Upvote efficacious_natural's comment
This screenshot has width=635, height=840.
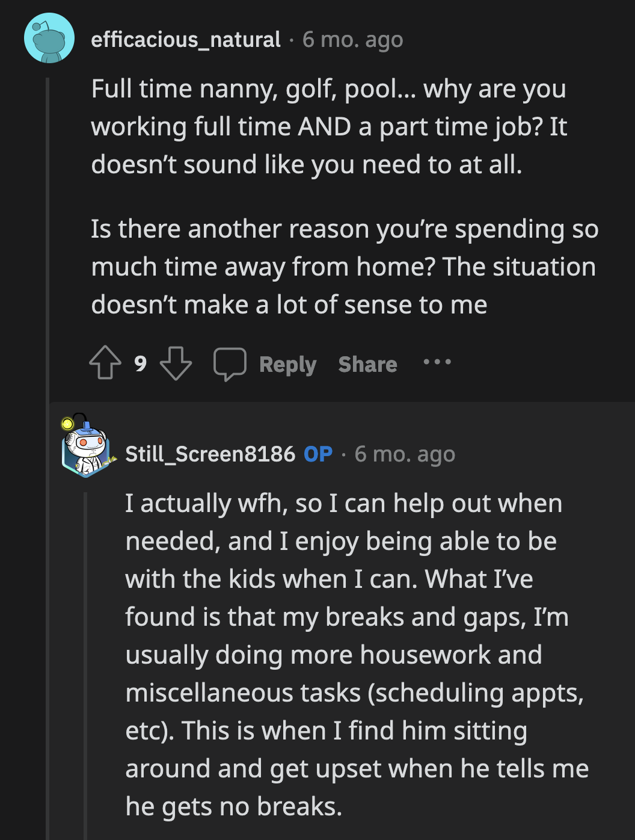click(106, 363)
